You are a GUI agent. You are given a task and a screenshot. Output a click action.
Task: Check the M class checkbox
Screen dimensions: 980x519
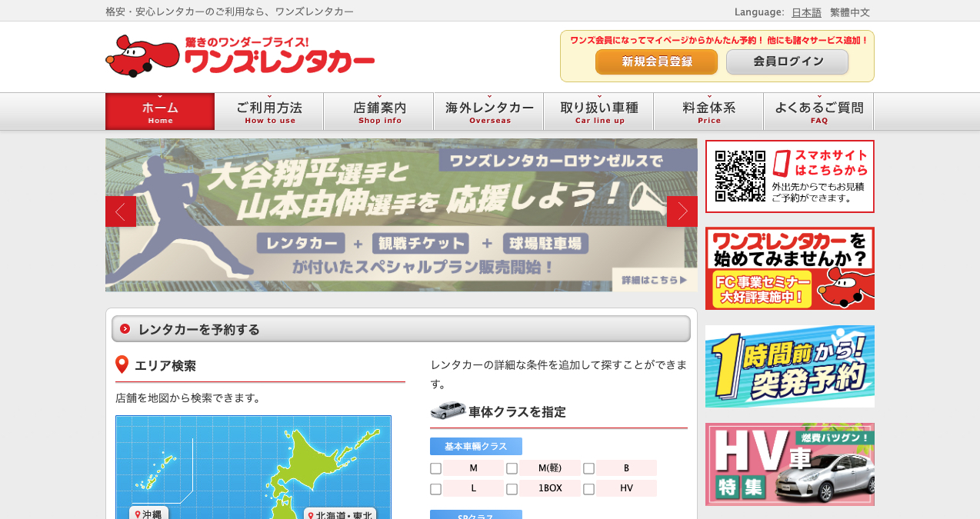pyautogui.click(x=436, y=468)
